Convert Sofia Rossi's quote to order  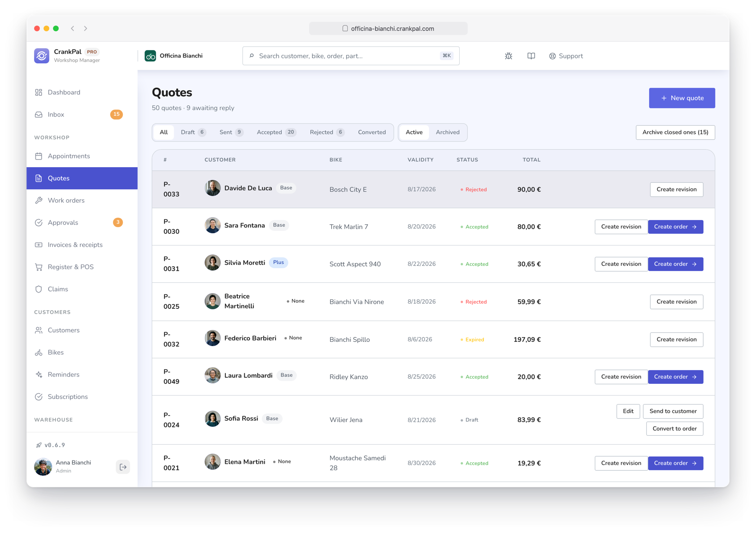pyautogui.click(x=674, y=429)
